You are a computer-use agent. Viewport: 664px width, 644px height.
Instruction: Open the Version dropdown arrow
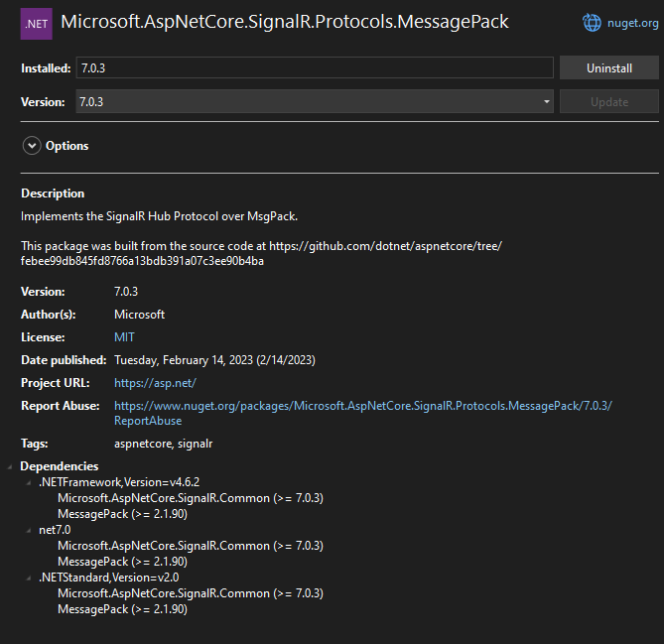point(546,101)
